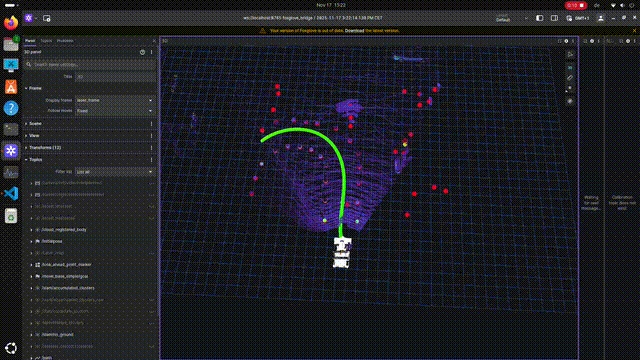The image size is (640, 360).
Task: Open the View section kebab menu
Action: click(151, 136)
